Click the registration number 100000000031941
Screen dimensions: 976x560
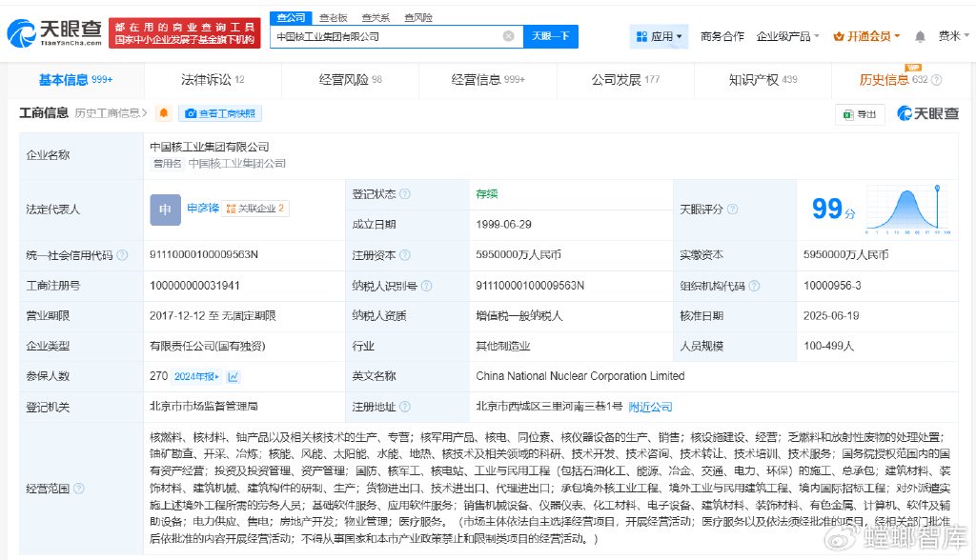[x=194, y=286]
